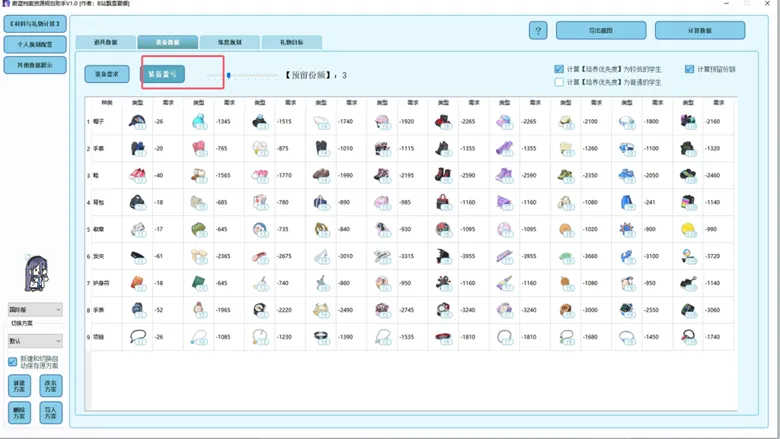This screenshot has width=780, height=439.
Task: Click the 预留份额 slider handle
Action: 228,76
